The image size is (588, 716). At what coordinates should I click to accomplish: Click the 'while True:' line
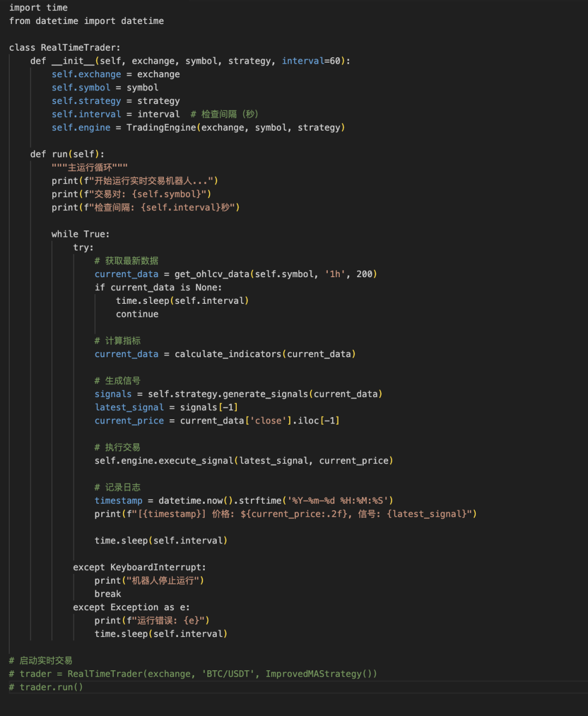pyautogui.click(x=81, y=234)
